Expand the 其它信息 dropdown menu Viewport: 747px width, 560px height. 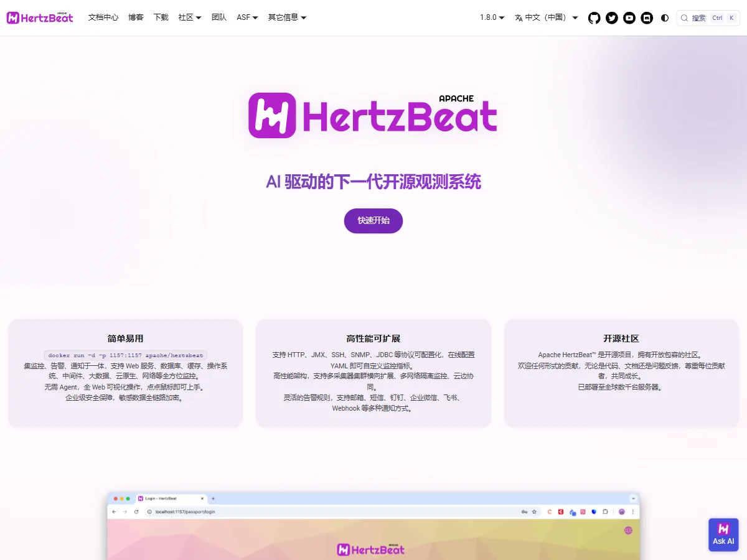287,17
